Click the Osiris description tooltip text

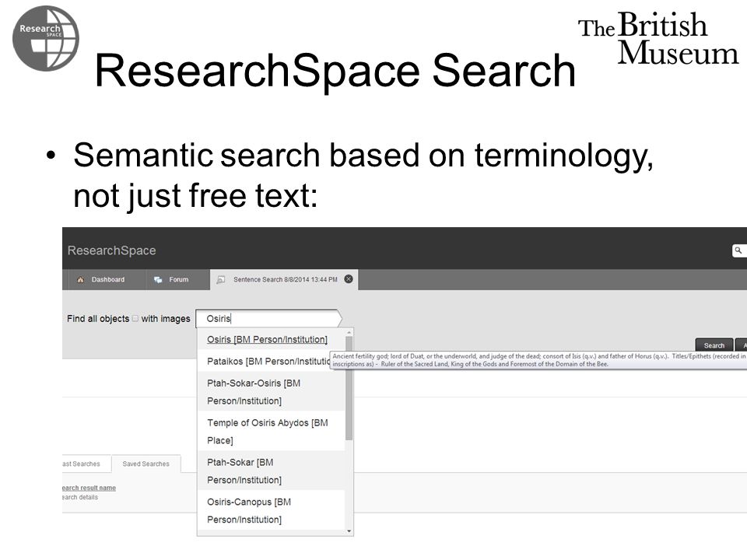(538, 360)
